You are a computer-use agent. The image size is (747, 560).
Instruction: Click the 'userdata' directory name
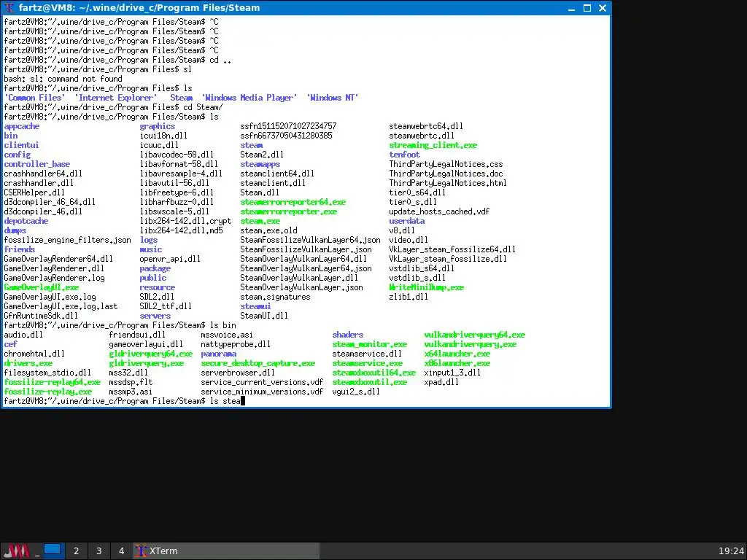tap(407, 221)
